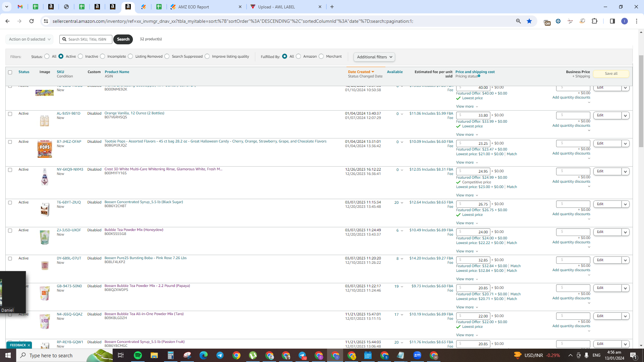Switch to the AMZ EOD Report tab
This screenshot has height=362, width=644.
click(206, 7)
